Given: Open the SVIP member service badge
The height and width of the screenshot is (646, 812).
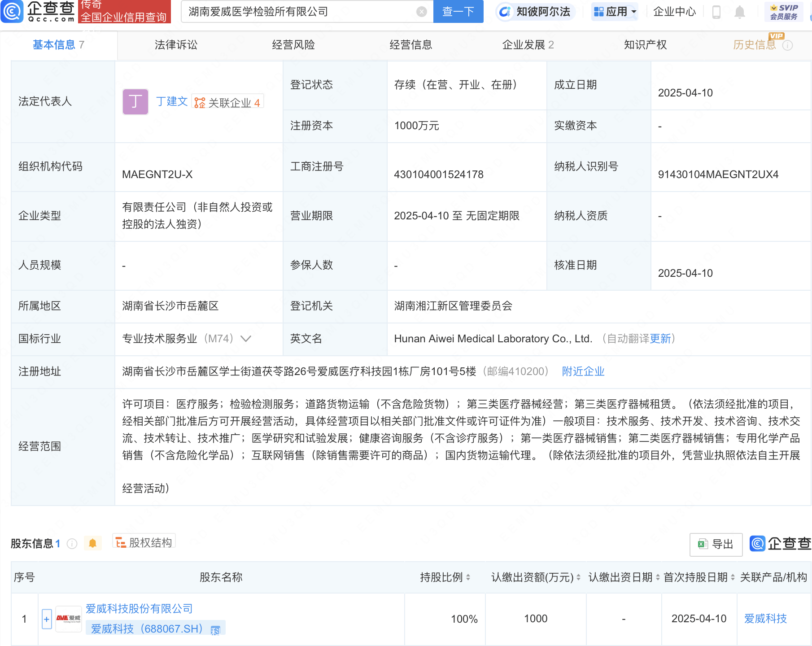Looking at the screenshot, I should pos(784,12).
